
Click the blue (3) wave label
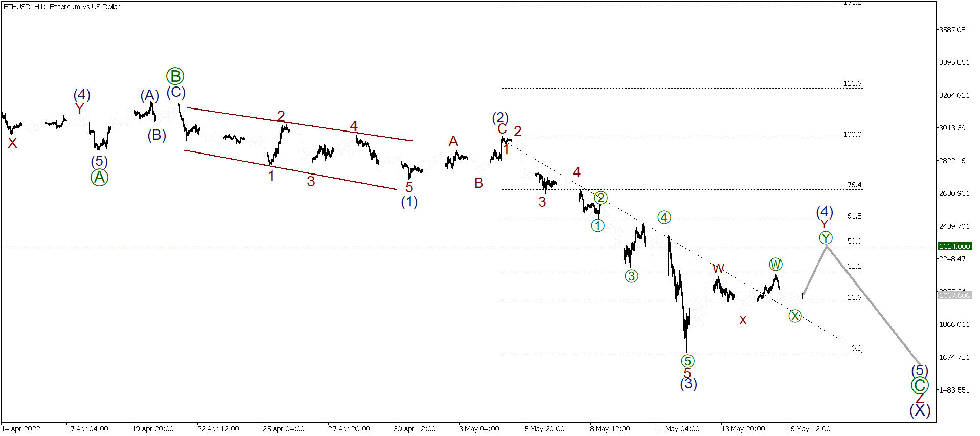click(688, 383)
